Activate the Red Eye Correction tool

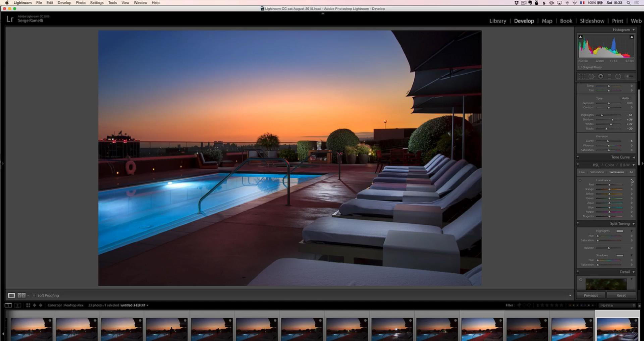(x=601, y=76)
